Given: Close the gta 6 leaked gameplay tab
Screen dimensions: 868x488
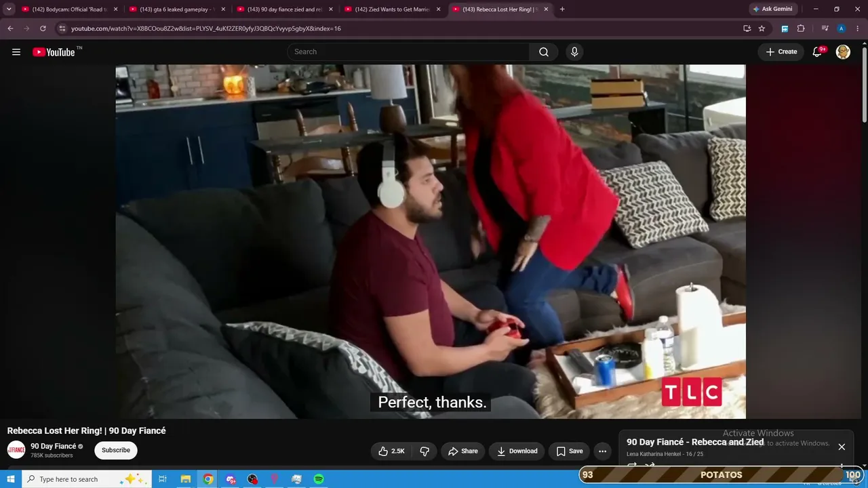Looking at the screenshot, I should coord(223,9).
